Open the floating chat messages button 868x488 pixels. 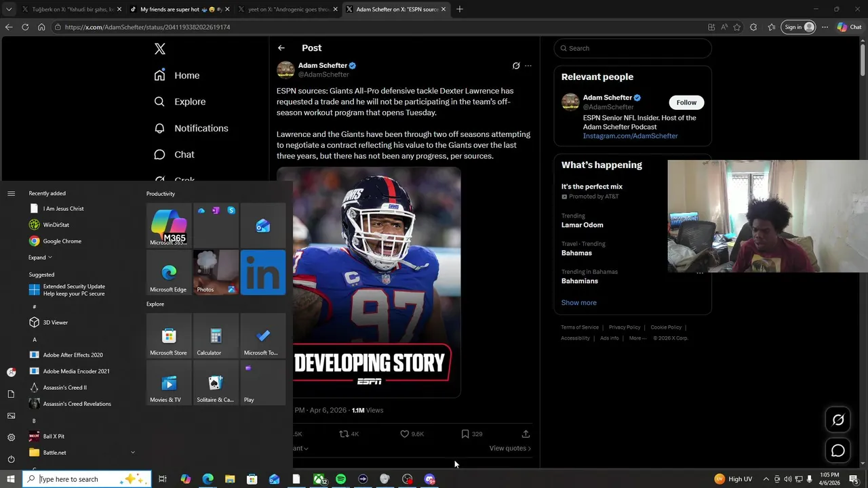(838, 451)
